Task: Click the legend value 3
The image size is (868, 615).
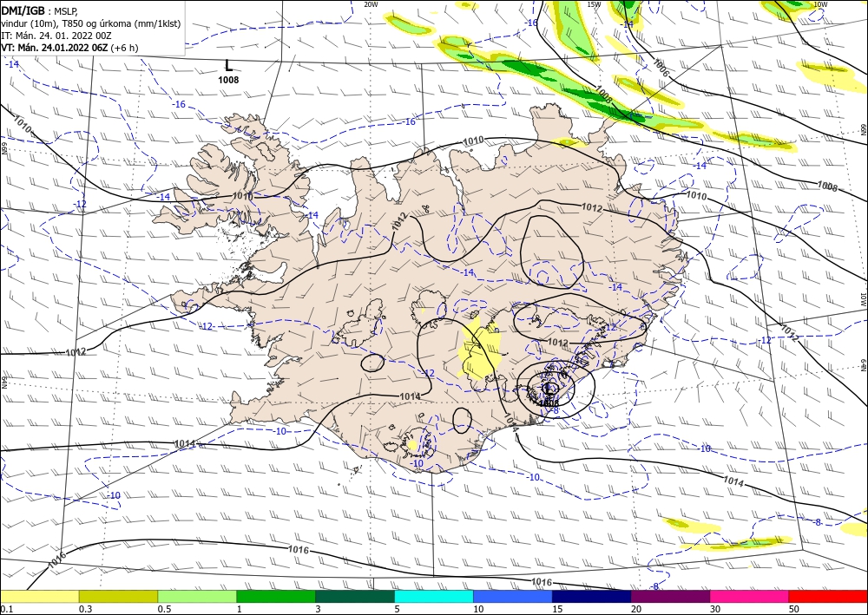Action: (318, 609)
